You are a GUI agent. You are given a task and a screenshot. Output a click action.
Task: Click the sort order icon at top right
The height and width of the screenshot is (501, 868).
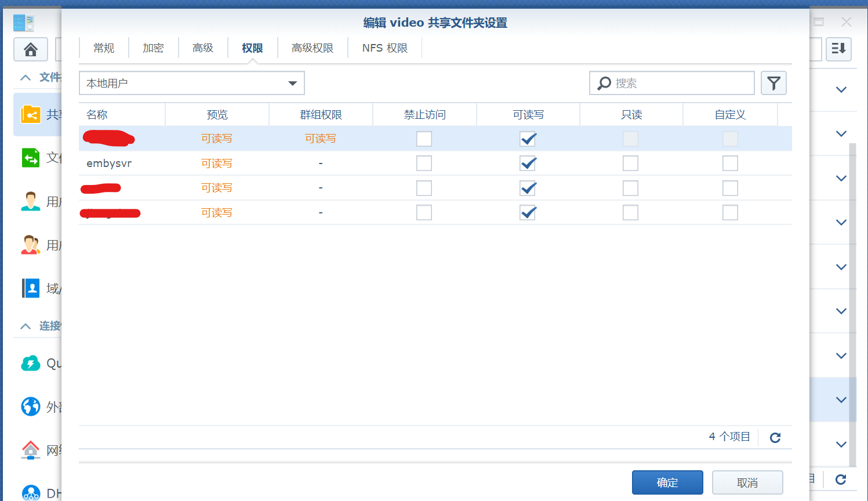(x=838, y=49)
